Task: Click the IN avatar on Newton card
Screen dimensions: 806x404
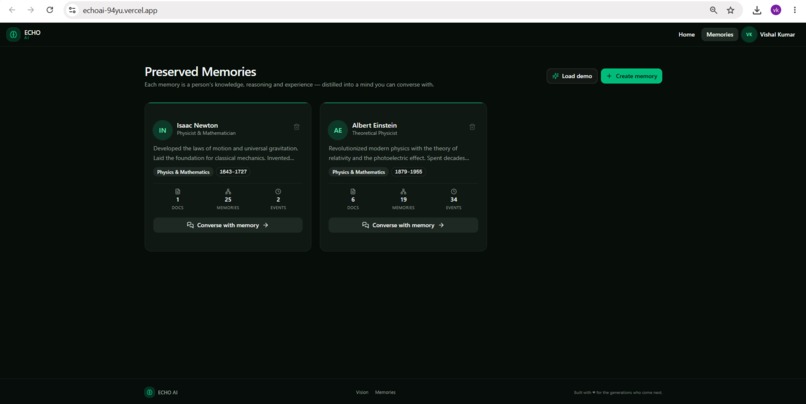Action: [162, 130]
